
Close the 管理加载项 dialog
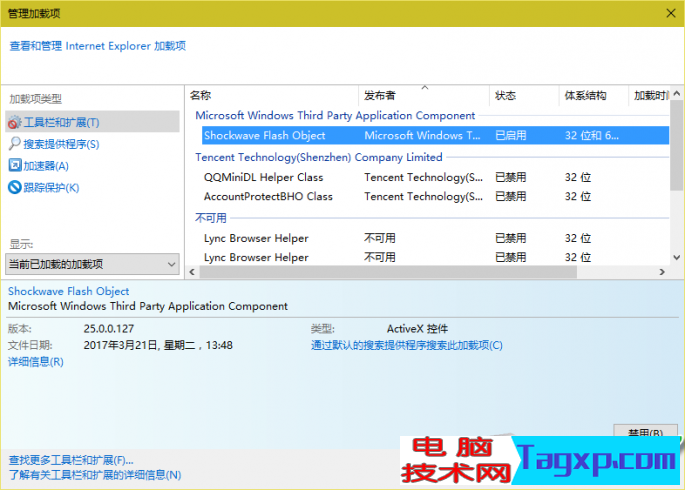click(671, 14)
